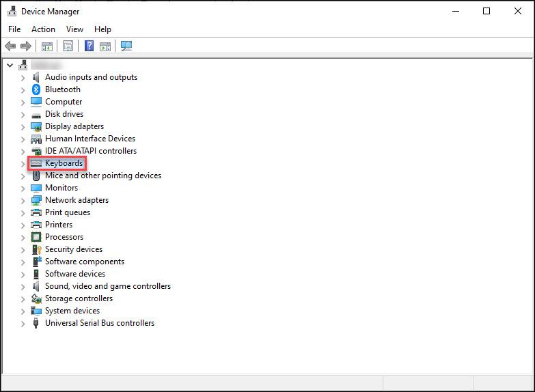Click the Back arrow toolbar icon
Viewport: 535px width, 392px height.
(x=10, y=46)
